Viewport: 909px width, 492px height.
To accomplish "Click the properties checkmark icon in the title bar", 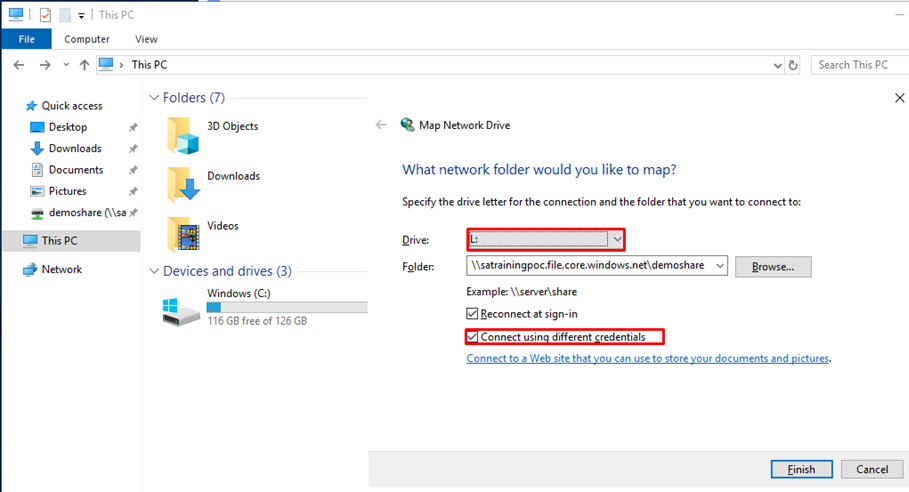I will tap(45, 15).
